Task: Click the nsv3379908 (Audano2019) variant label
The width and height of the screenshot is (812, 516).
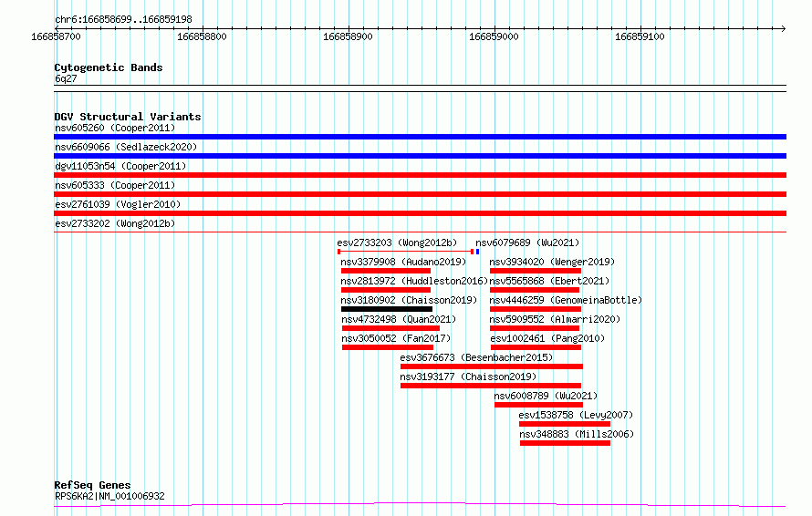Action: [403, 262]
